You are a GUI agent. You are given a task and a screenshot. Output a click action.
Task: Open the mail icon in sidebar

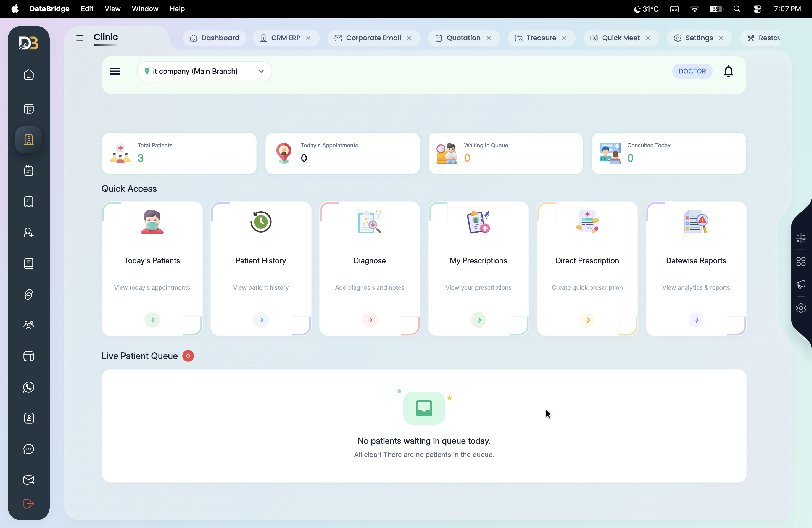[x=29, y=480]
